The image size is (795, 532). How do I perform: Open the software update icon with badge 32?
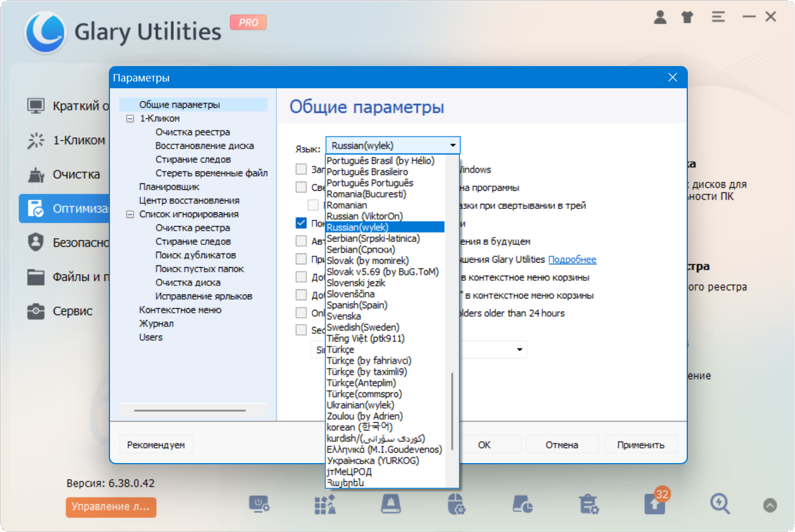(655, 503)
